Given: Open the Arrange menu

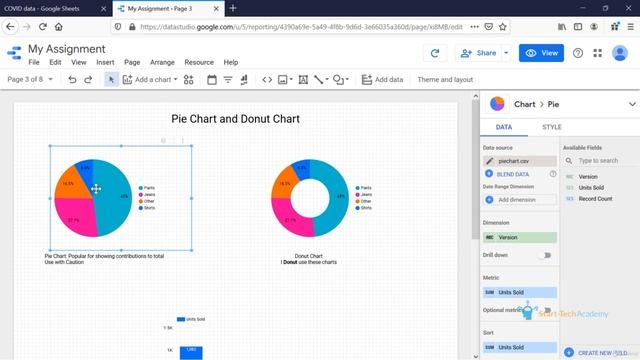Looking at the screenshot, I should 162,62.
